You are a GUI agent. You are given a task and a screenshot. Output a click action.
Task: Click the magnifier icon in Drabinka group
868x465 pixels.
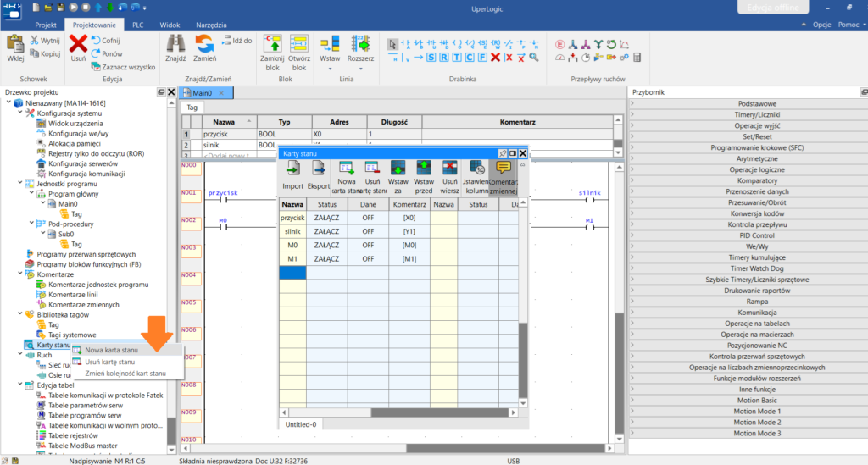(534, 58)
